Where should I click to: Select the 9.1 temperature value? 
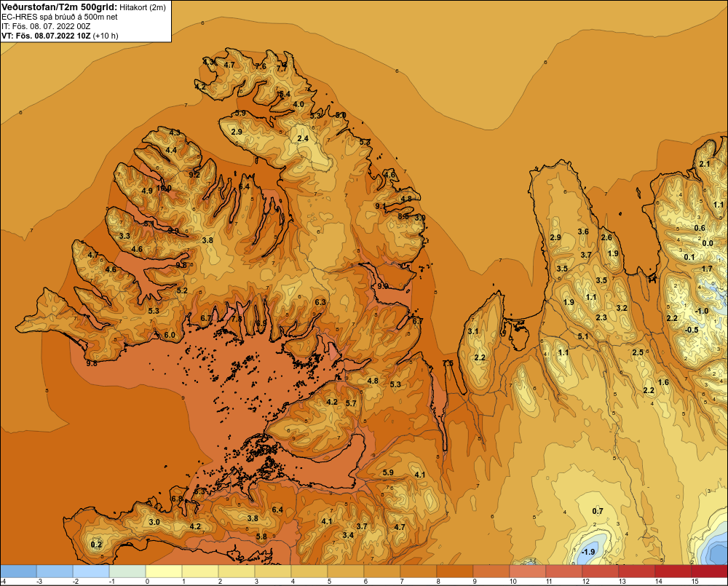point(380,206)
